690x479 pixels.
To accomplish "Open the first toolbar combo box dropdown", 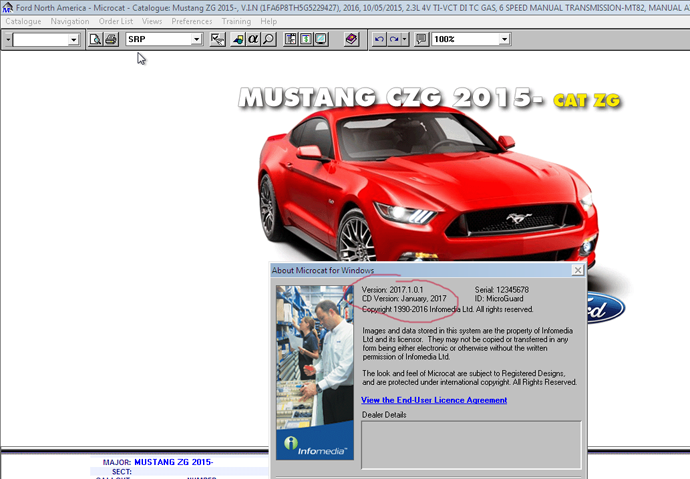I will point(73,40).
